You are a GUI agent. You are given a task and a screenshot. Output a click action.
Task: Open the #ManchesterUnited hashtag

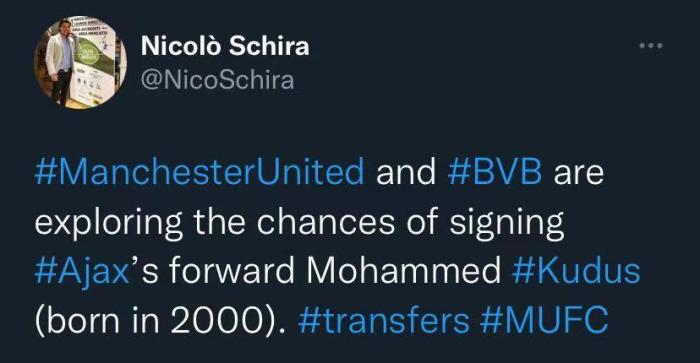[200, 172]
